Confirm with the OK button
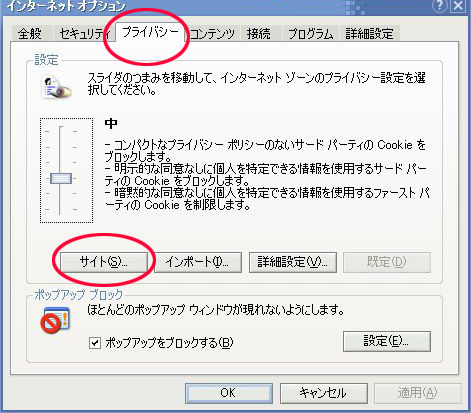The height and width of the screenshot is (413, 471). click(229, 393)
